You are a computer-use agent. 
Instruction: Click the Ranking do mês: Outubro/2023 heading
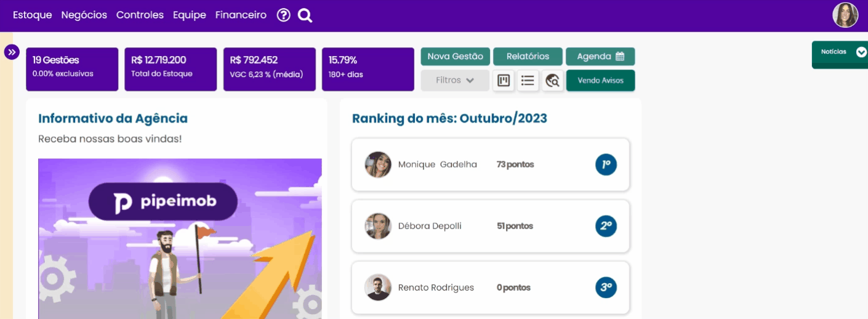coord(449,118)
